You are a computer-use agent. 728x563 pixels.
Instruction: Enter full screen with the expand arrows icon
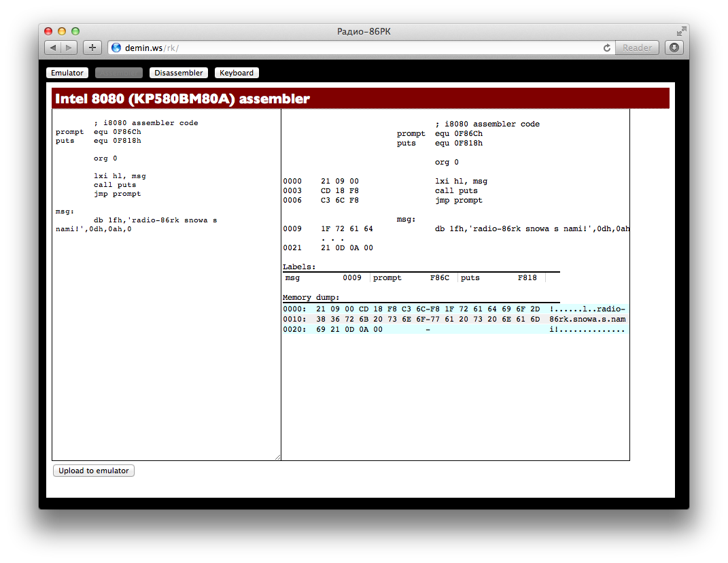(681, 31)
